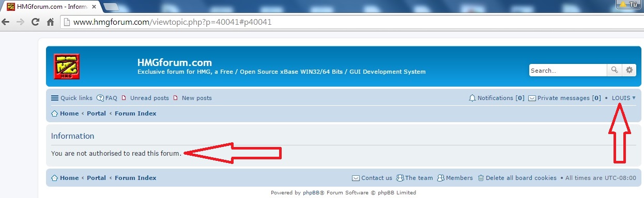View New posts

pyautogui.click(x=192, y=98)
